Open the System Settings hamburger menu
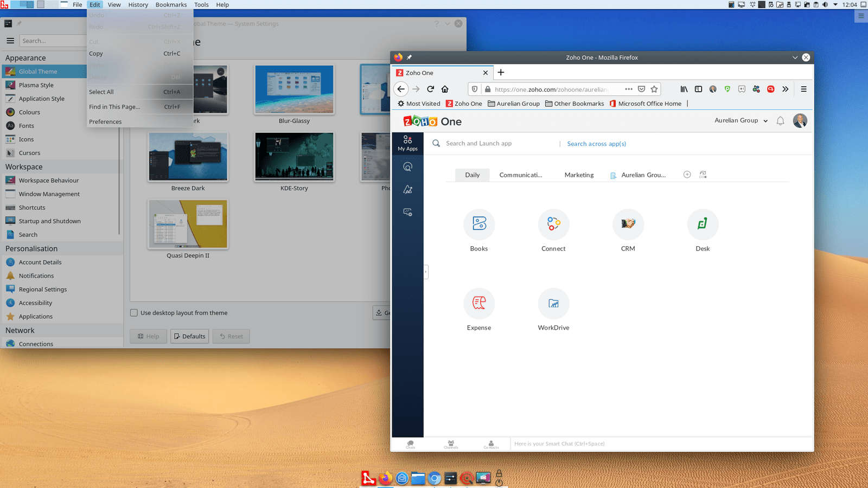Screen dimensions: 868x488 pos(10,41)
